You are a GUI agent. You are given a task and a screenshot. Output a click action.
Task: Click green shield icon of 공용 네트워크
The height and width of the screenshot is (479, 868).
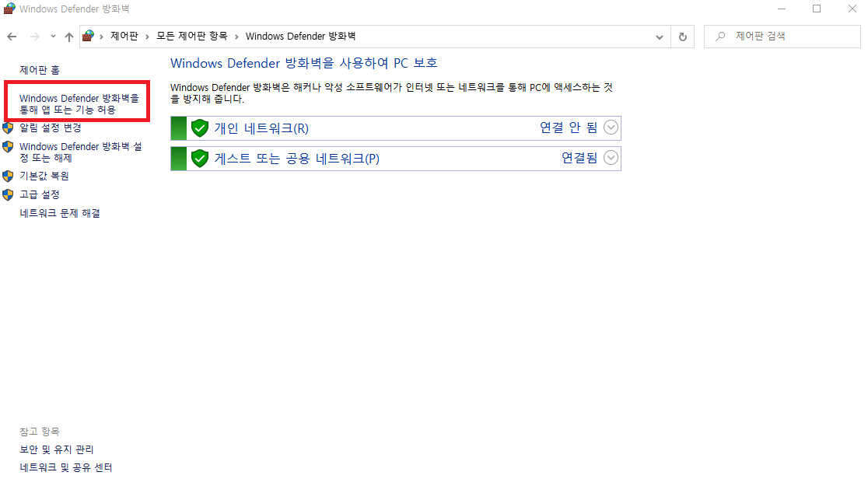click(199, 159)
